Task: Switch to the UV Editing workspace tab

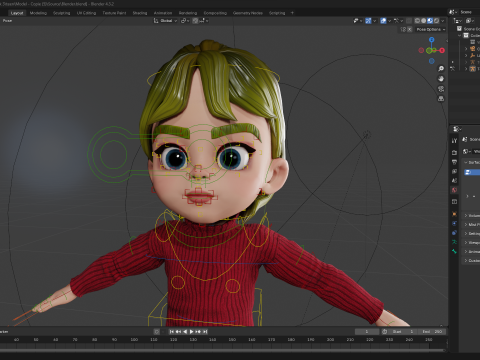Action: tap(86, 13)
